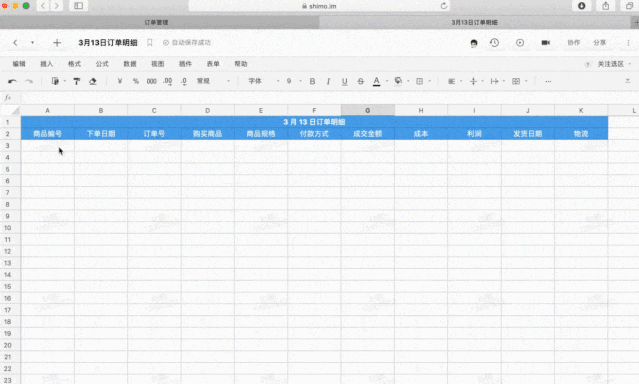Apply yen currency format

(x=119, y=81)
